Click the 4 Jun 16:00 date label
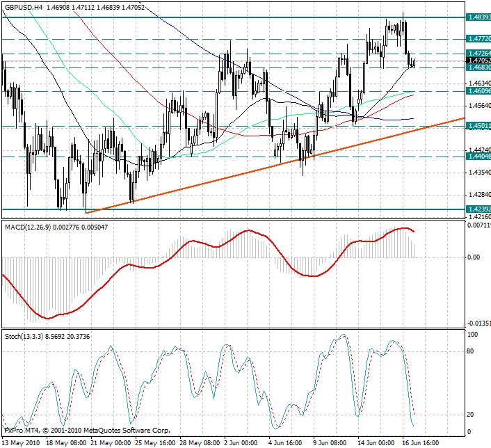491x448 pixels. [x=285, y=443]
